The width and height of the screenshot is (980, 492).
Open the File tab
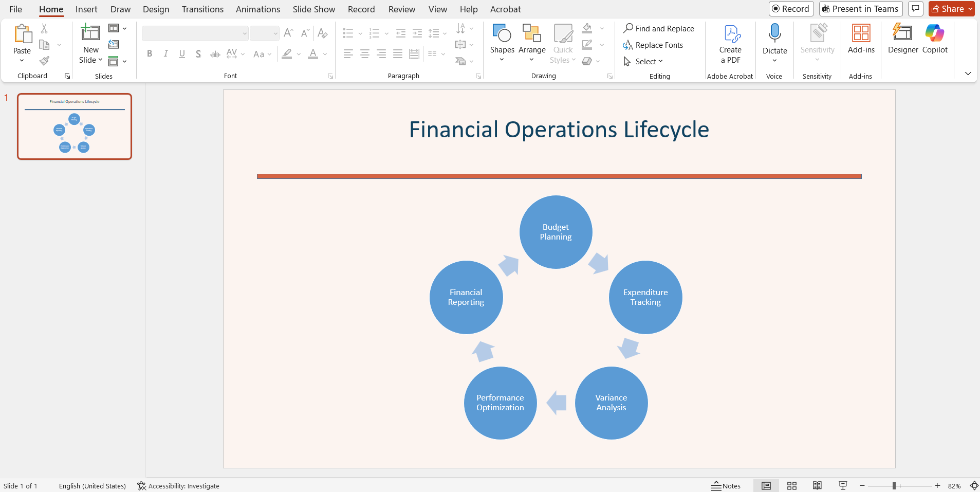pos(15,9)
